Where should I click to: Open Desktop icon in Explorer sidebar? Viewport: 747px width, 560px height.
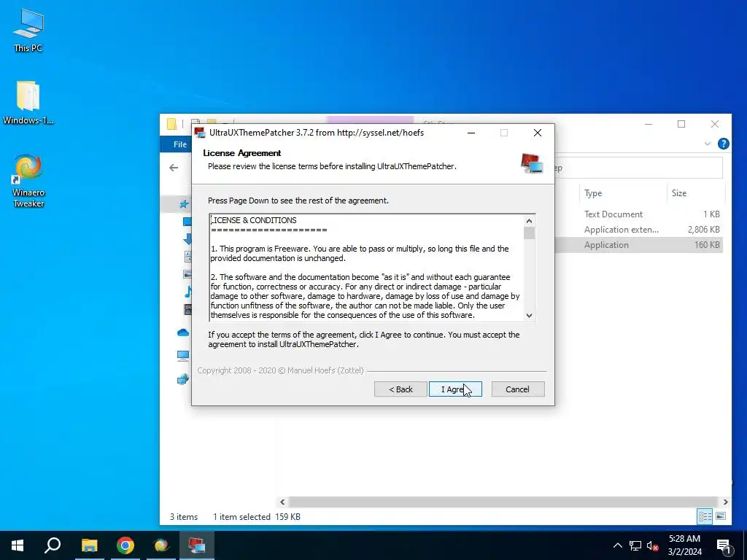(187, 222)
